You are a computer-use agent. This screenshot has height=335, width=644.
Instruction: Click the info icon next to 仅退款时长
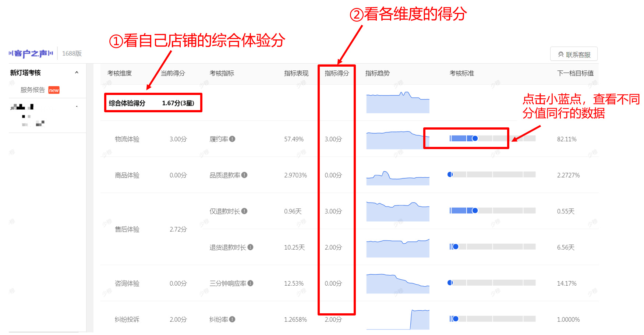[x=244, y=211]
